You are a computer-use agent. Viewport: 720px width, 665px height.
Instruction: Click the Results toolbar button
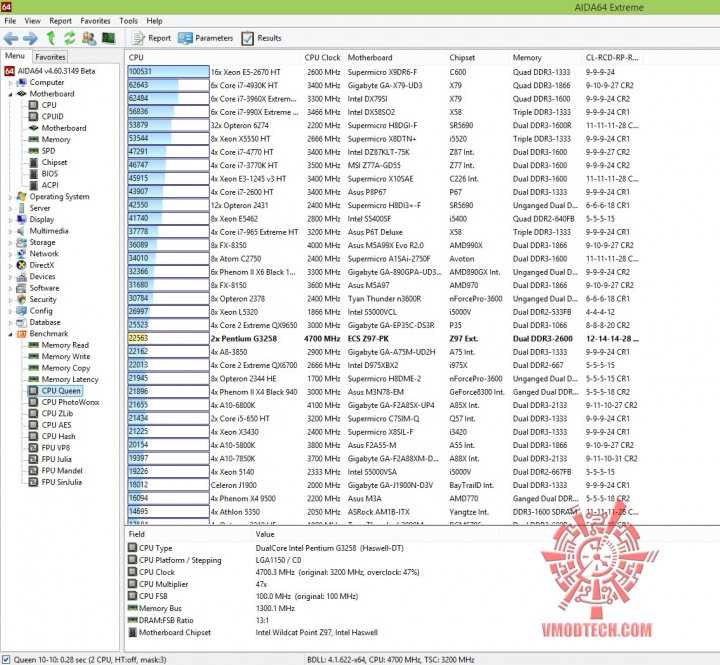(x=262, y=38)
